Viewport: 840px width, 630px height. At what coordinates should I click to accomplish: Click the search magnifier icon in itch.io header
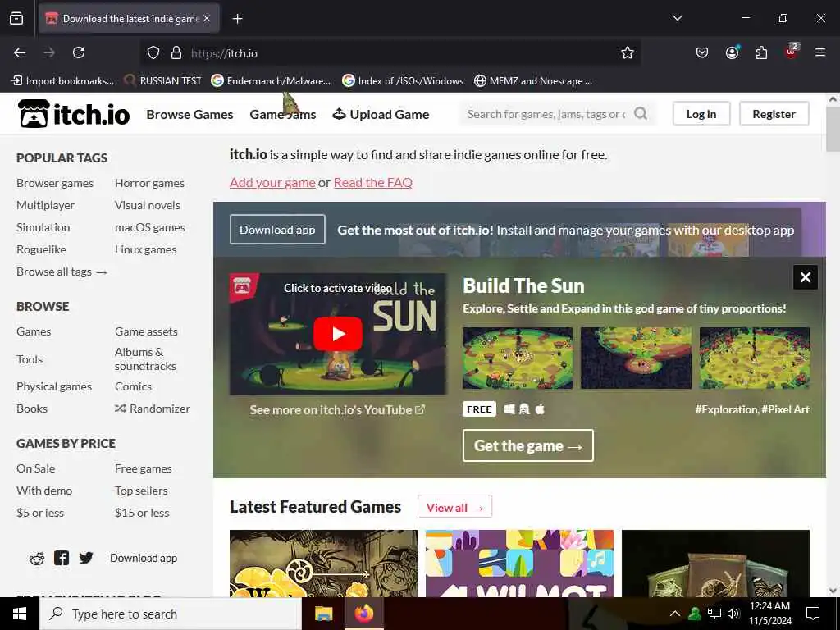(x=640, y=113)
